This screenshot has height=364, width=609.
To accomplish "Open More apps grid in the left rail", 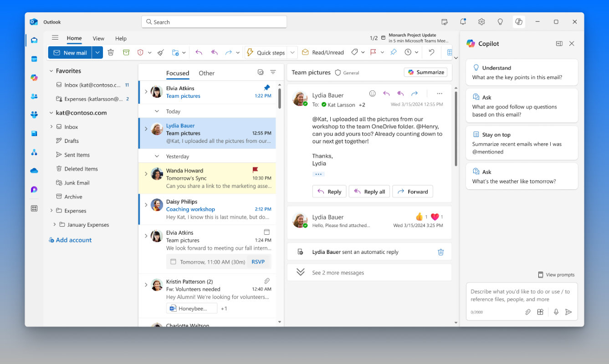I will click(34, 208).
